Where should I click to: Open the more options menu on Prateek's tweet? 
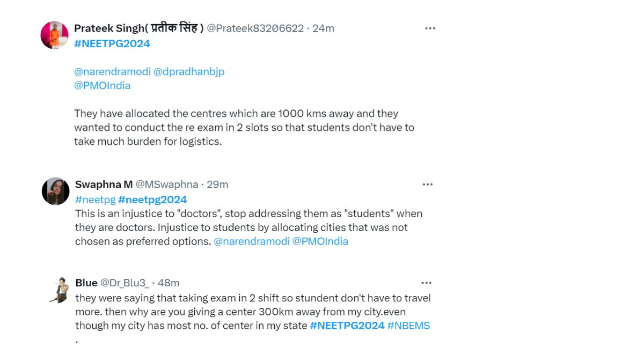(x=429, y=28)
